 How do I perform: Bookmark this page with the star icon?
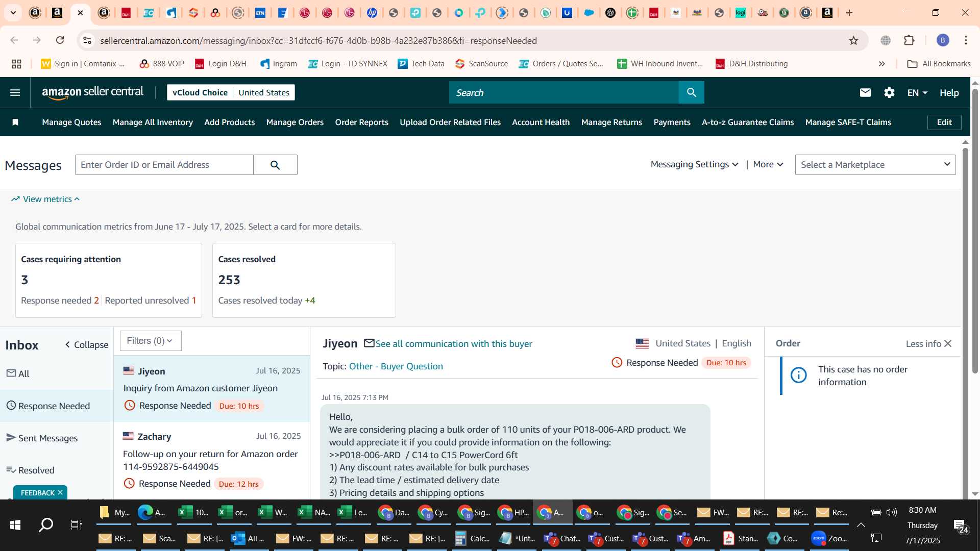853,40
